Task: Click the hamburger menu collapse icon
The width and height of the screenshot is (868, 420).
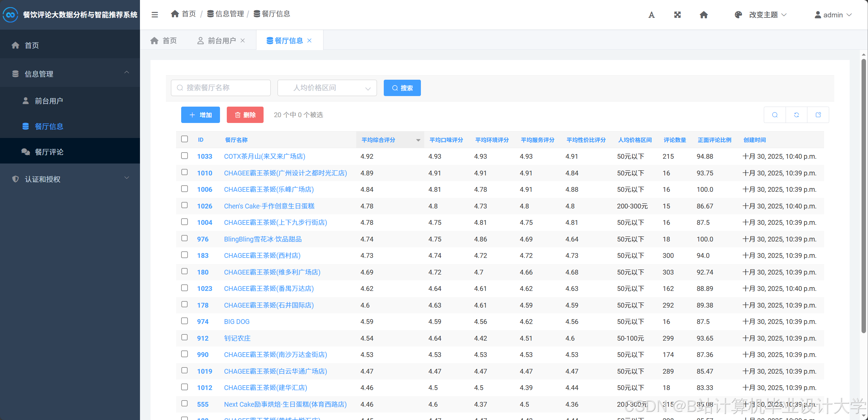Action: (x=155, y=15)
